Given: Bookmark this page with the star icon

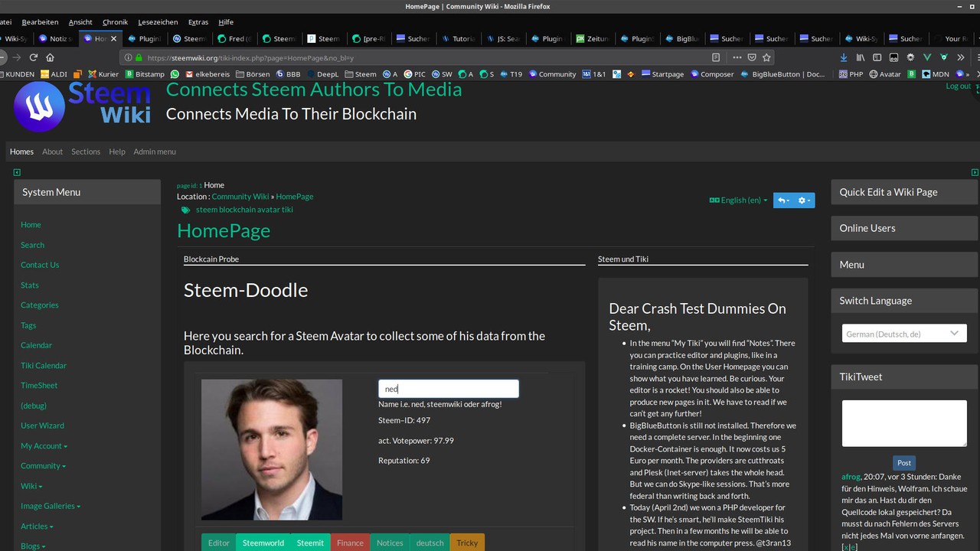Looking at the screenshot, I should [766, 57].
